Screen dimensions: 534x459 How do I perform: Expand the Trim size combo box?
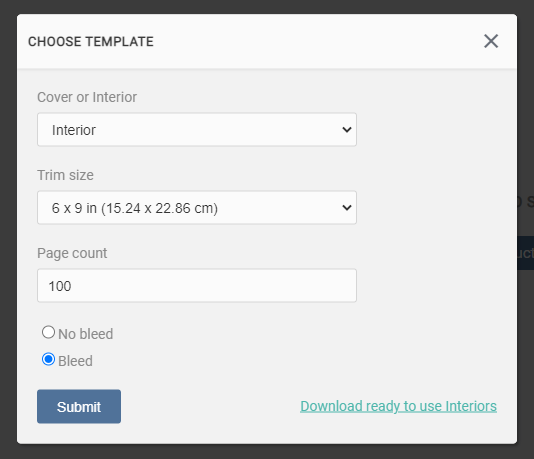pos(197,207)
